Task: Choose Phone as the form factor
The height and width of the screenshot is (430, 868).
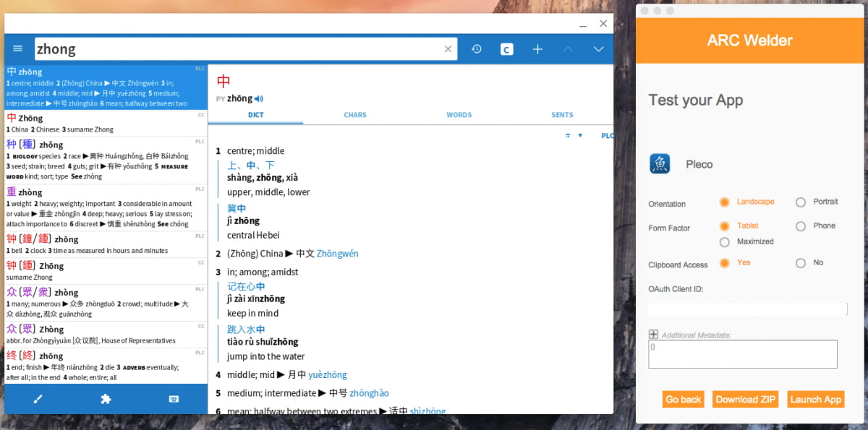Action: click(801, 225)
